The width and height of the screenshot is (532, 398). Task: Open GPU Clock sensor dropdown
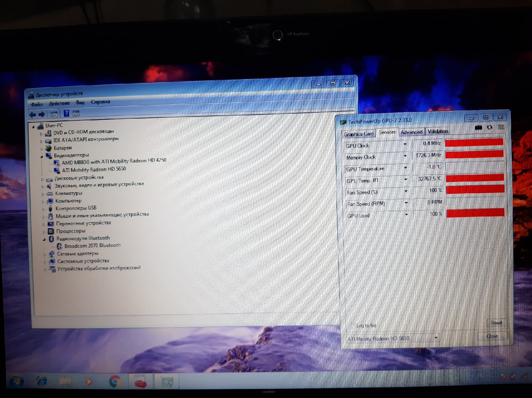coord(405,144)
